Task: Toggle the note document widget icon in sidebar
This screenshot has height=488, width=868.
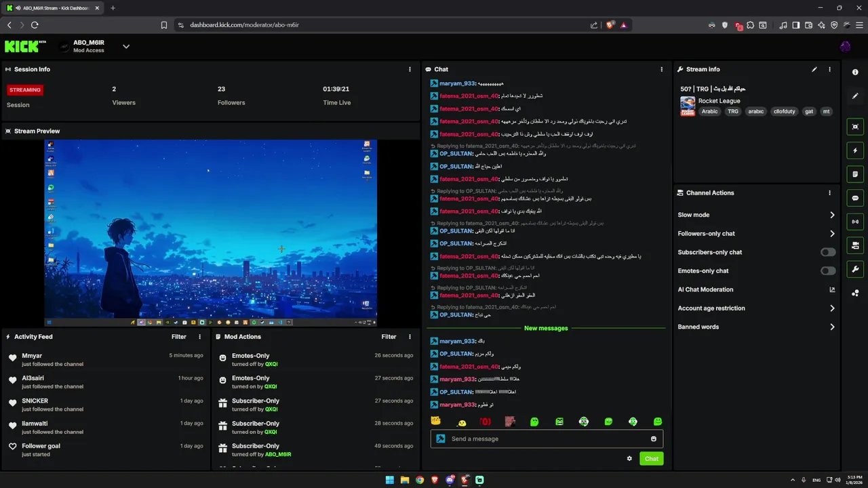Action: coord(855,174)
